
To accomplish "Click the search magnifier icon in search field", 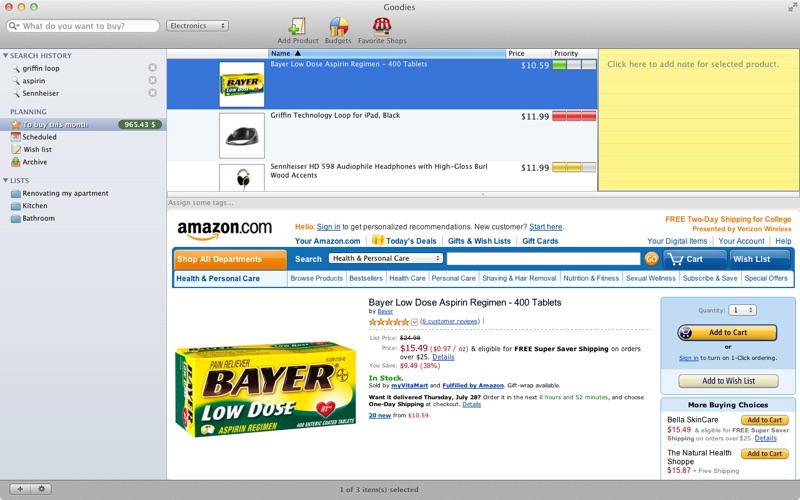I will [x=14, y=26].
